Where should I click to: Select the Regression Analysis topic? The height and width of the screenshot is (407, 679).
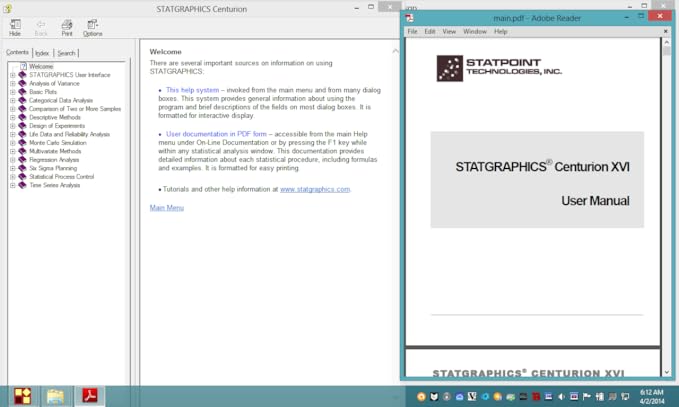pyautogui.click(x=54, y=160)
